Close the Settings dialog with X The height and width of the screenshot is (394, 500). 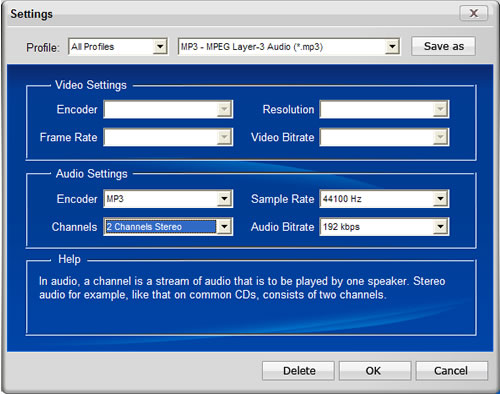tap(474, 13)
